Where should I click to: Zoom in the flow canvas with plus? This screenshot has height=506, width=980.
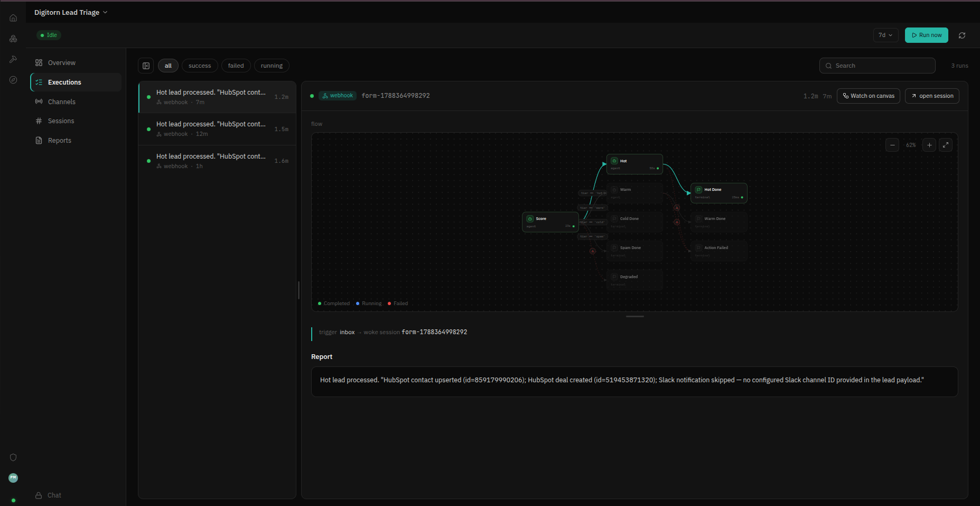pos(929,145)
